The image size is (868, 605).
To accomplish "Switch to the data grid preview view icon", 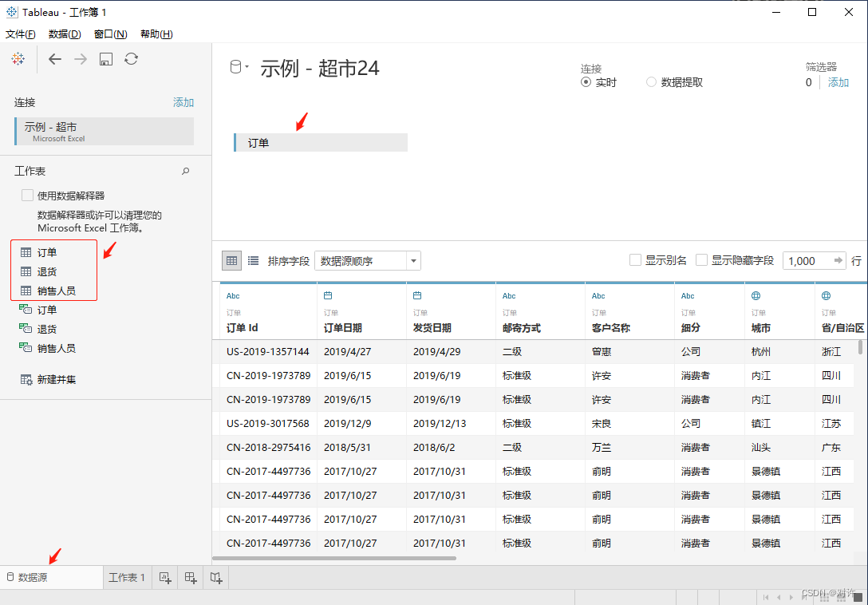I will [231, 260].
